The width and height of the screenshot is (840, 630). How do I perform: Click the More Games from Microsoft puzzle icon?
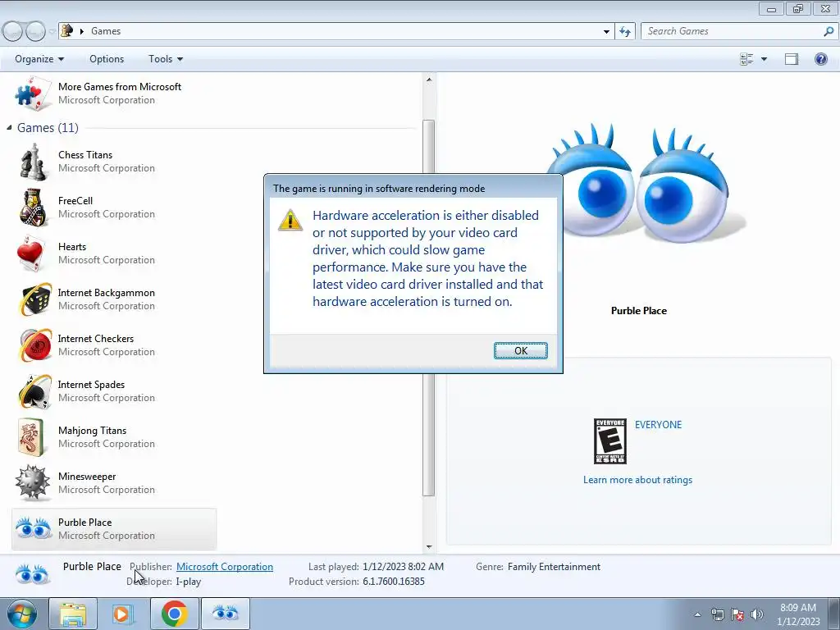tap(33, 94)
